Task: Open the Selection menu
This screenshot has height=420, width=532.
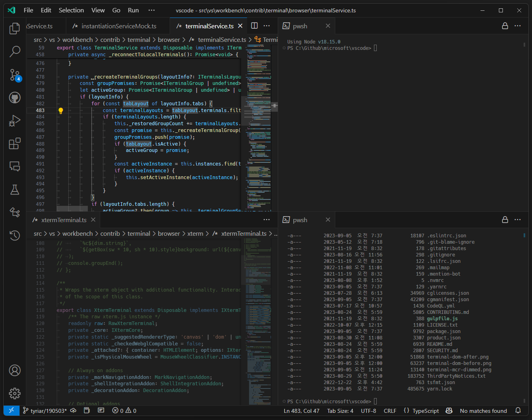Action: pyautogui.click(x=71, y=10)
